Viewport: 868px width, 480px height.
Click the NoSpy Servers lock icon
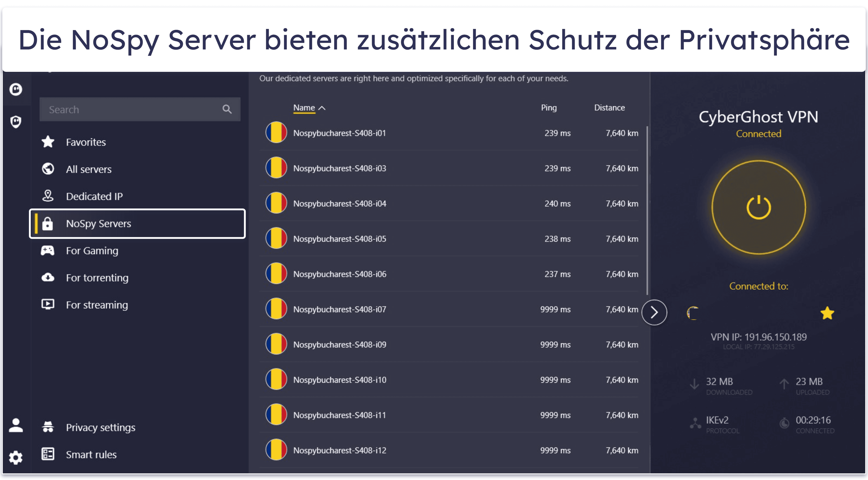tap(47, 223)
